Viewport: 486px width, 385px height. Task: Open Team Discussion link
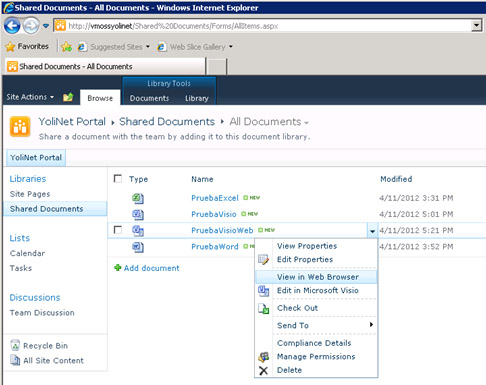click(42, 313)
